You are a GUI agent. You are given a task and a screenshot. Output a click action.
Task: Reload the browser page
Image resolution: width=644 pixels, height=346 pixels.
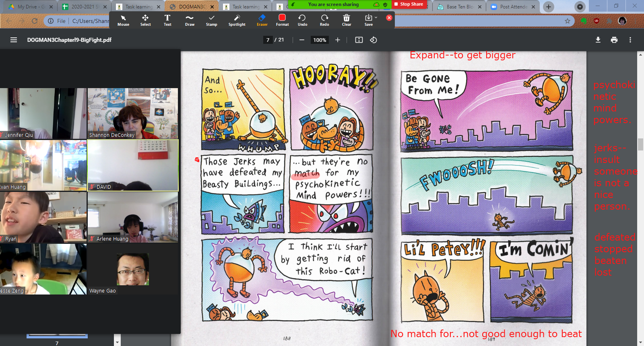click(35, 21)
